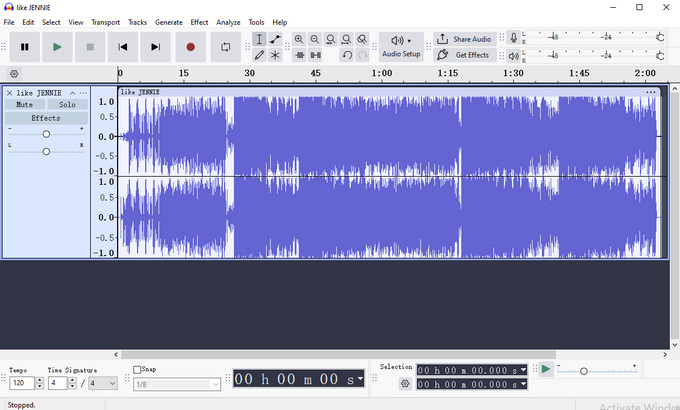Click Trim audio outside selection icon
Screen dimensions: 680x410
[300, 55]
